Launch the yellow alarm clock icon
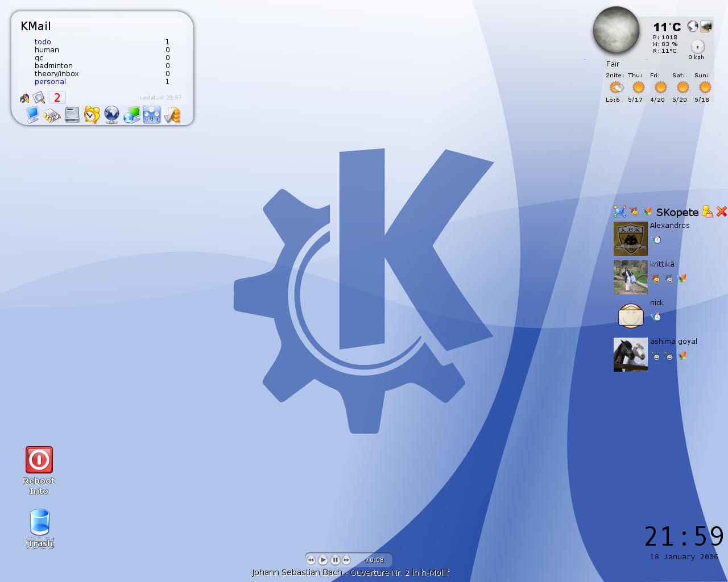 click(92, 115)
